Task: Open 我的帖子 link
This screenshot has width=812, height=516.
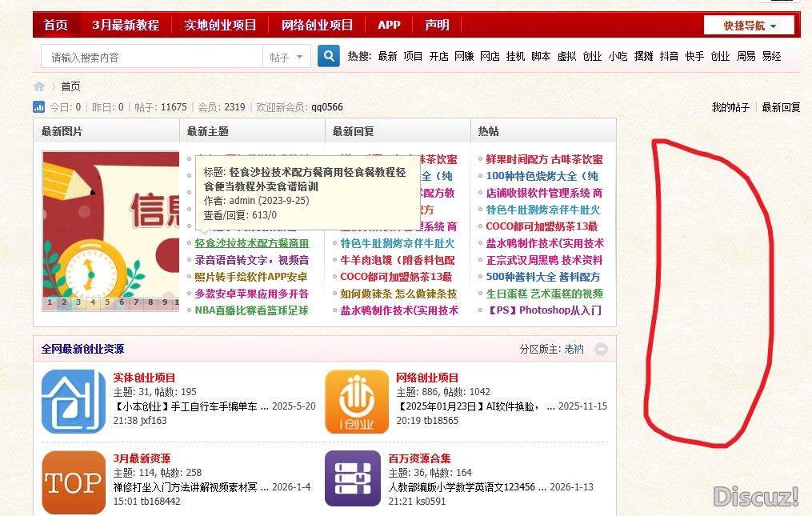Action: coord(730,107)
